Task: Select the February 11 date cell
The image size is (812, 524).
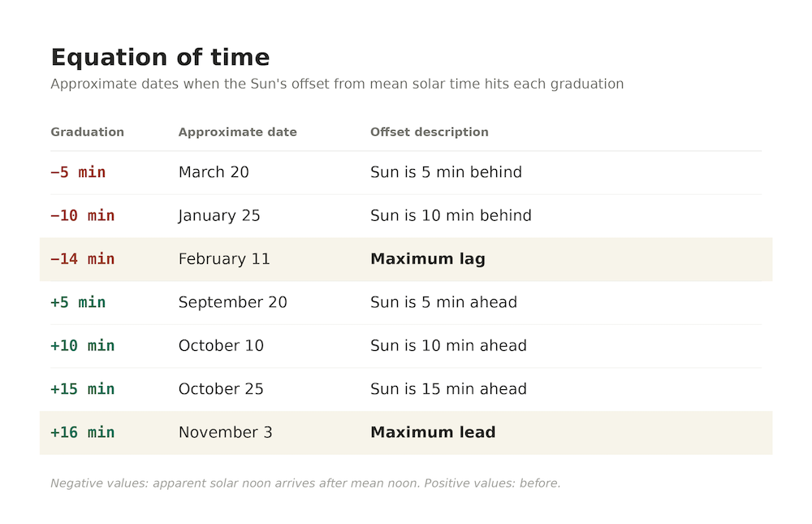Action: point(224,258)
